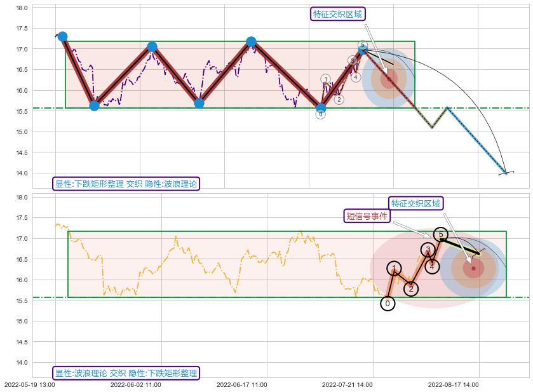Click the arrow tip at the forecast end near 14.0
Image resolution: width=533 pixels, height=392 pixels.
point(506,173)
